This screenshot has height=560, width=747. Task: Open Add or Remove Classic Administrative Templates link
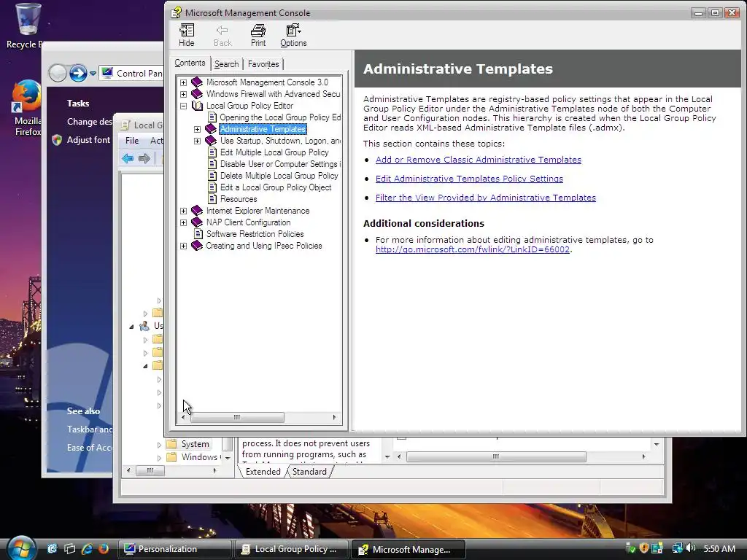(x=479, y=160)
